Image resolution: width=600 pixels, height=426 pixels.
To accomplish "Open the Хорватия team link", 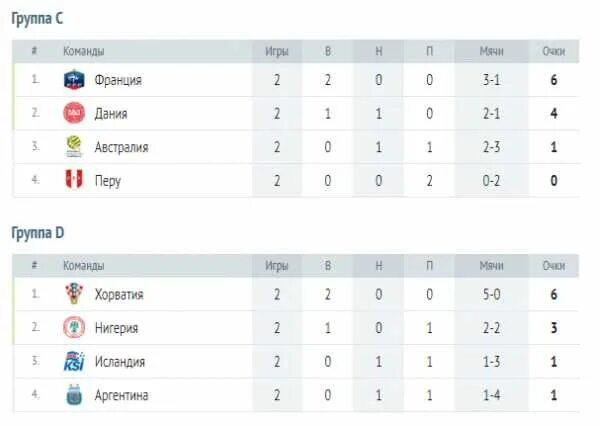I will (119, 294).
